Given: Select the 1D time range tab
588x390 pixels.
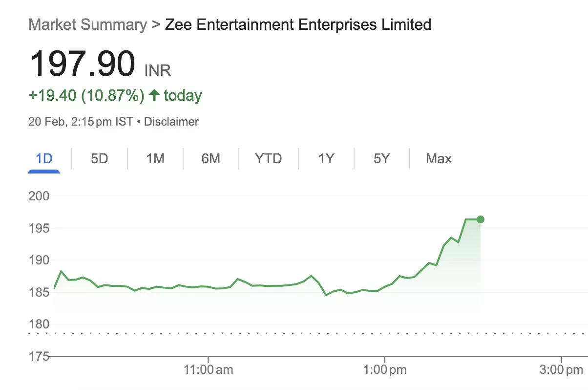Looking at the screenshot, I should [x=44, y=159].
